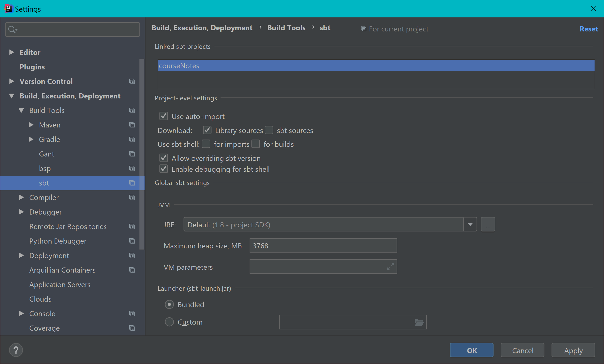The height and width of the screenshot is (364, 604).
Task: Click project-level icon beside bsp
Action: (132, 169)
